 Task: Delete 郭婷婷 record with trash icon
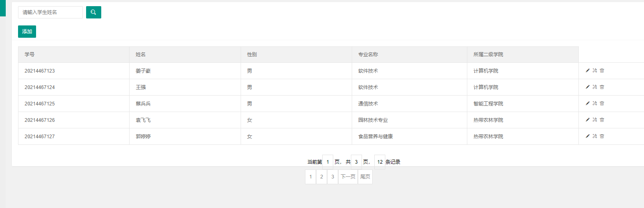pos(602,136)
